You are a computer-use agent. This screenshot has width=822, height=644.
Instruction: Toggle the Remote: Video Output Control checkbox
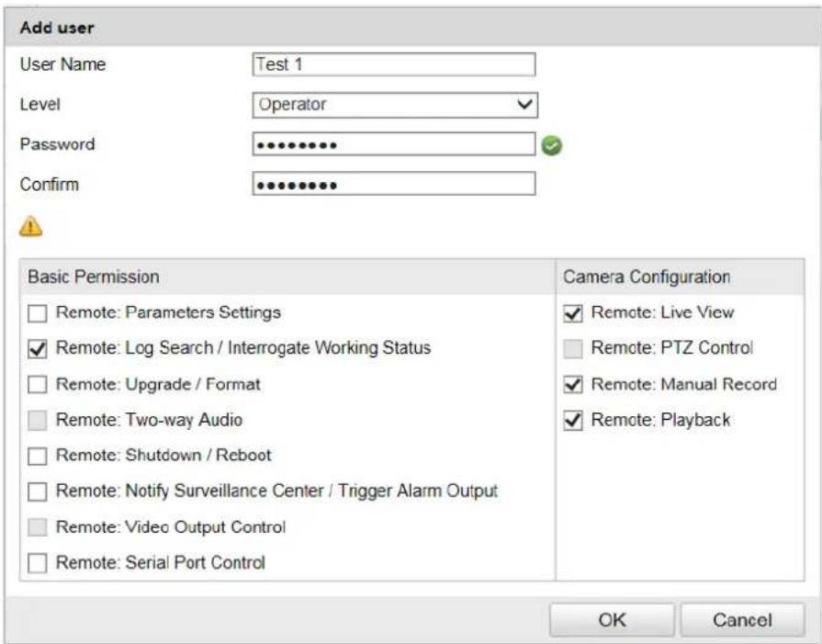coord(38,527)
